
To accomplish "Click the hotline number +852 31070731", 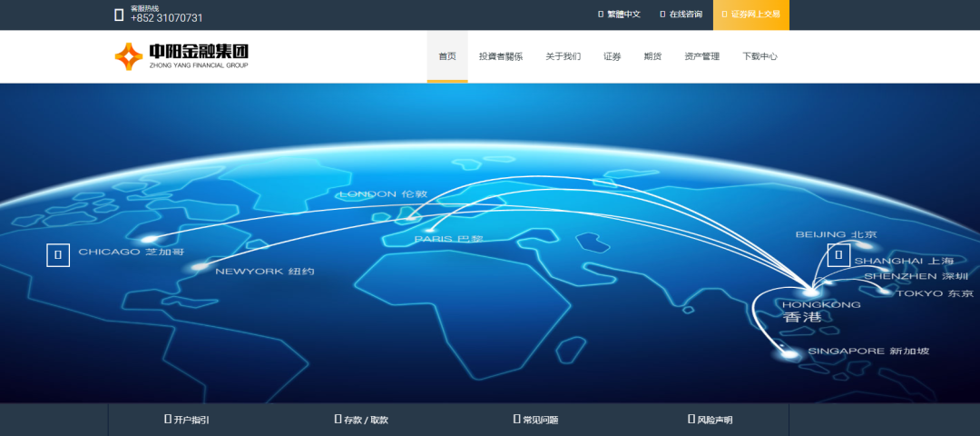I will tap(167, 18).
